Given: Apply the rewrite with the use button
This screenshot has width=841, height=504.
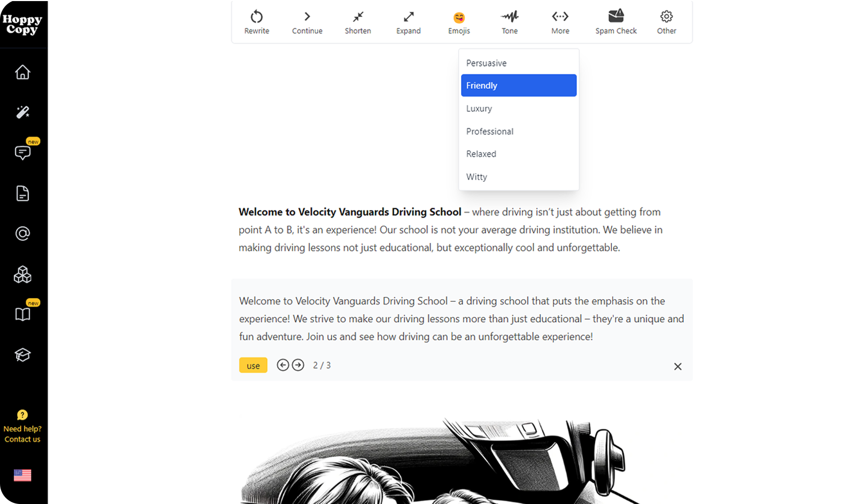Looking at the screenshot, I should (253, 365).
